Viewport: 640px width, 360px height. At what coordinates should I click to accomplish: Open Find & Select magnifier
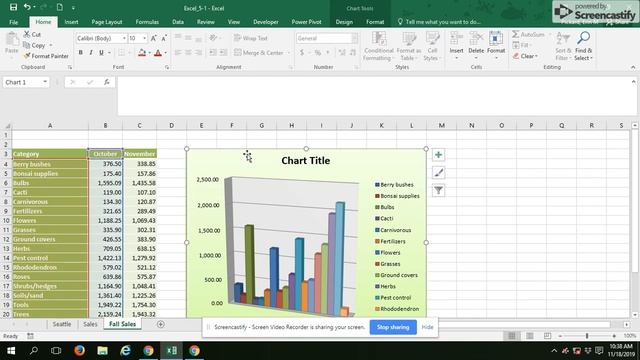(583, 46)
